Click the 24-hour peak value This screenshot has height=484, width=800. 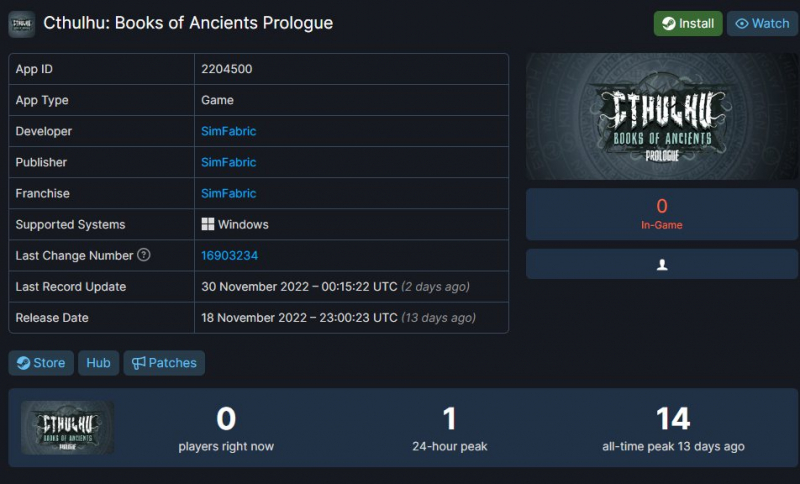pyautogui.click(x=449, y=419)
